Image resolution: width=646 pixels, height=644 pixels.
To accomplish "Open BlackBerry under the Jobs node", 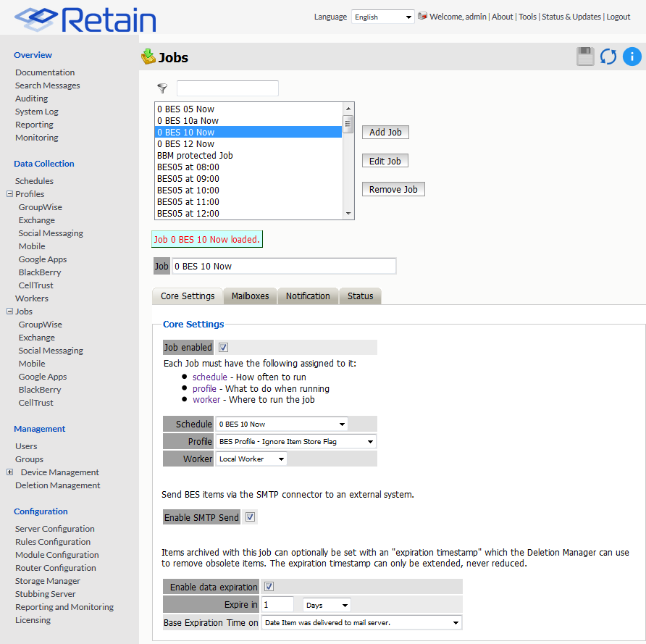I will (40, 389).
